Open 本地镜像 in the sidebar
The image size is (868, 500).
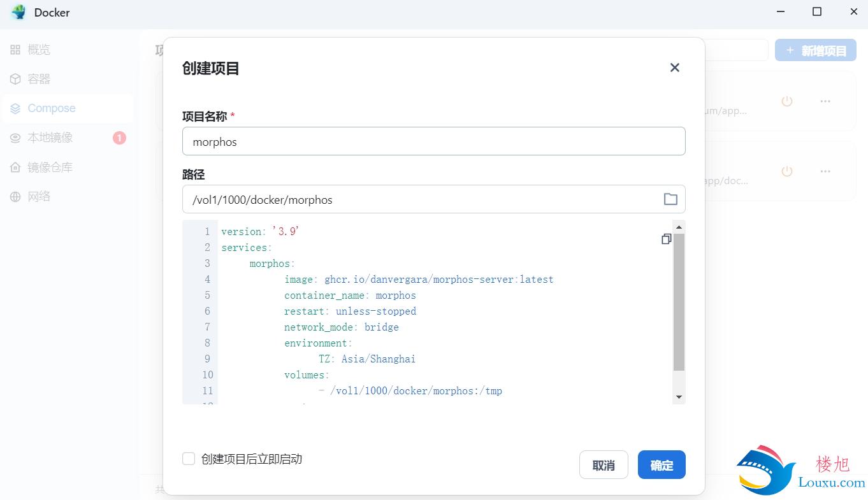(68, 138)
